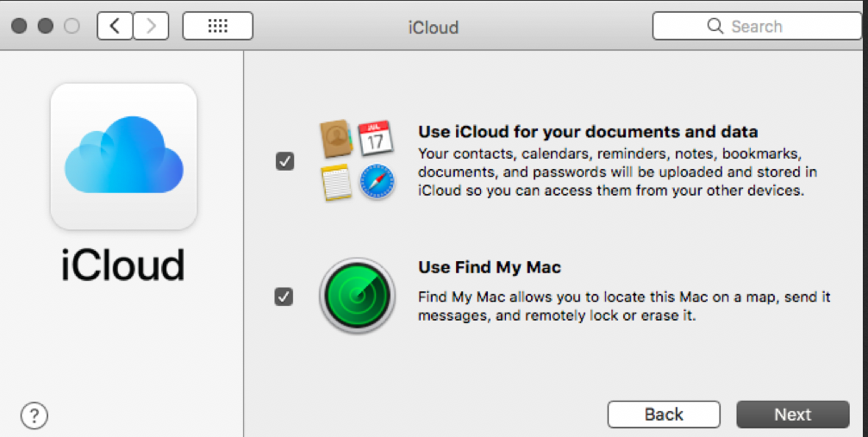Click the magnifying glass search icon
The width and height of the screenshot is (868, 437).
(x=715, y=26)
